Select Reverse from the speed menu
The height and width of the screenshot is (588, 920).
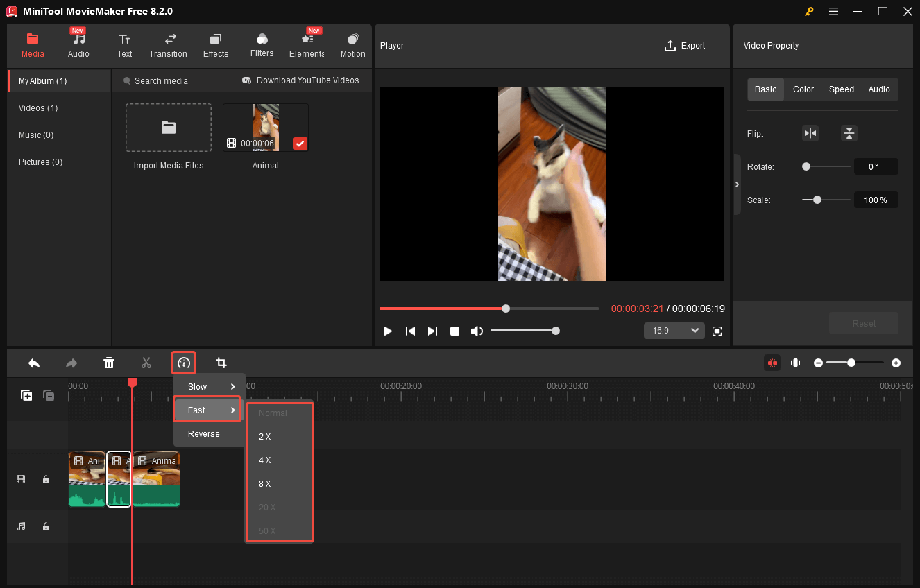[203, 433]
